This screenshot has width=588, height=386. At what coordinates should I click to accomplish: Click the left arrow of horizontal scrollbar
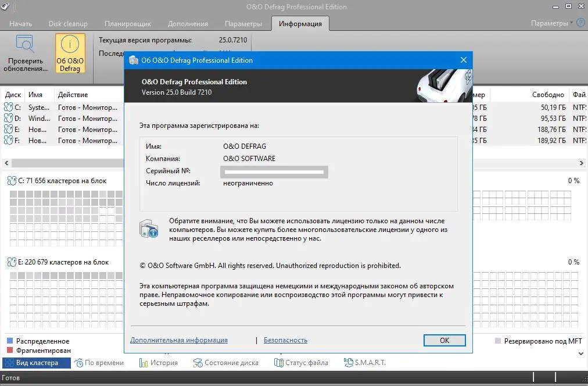[x=6, y=163]
